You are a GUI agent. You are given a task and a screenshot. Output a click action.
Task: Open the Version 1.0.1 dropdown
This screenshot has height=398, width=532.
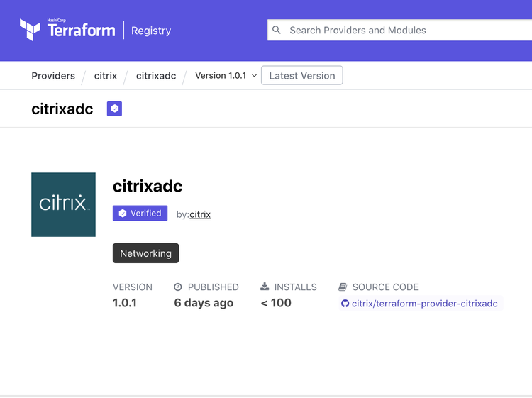pyautogui.click(x=226, y=76)
